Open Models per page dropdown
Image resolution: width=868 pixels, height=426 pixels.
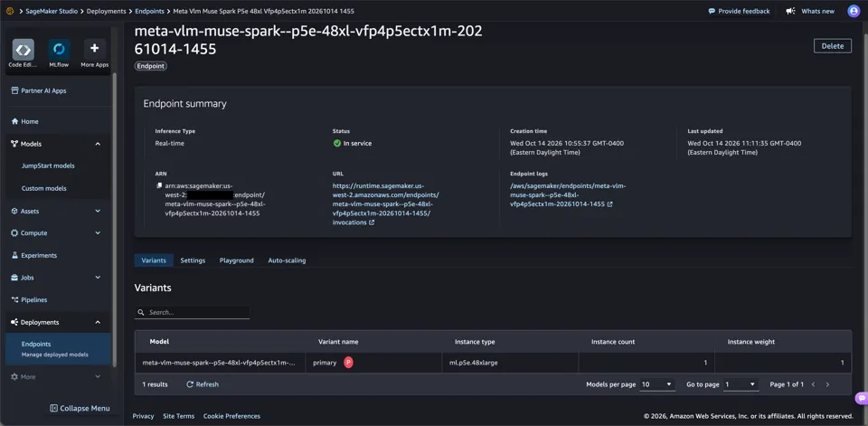pos(657,384)
